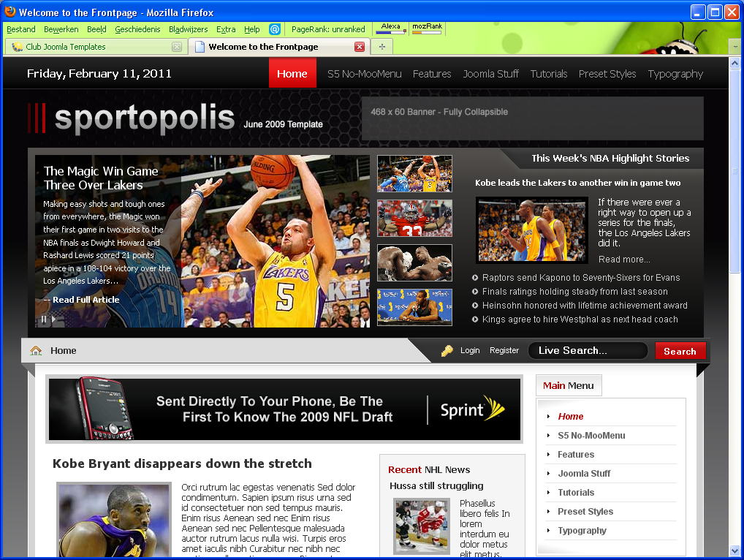The image size is (744, 560).
Task: Open Kobe leads the Lakers headline
Action: coord(577,183)
